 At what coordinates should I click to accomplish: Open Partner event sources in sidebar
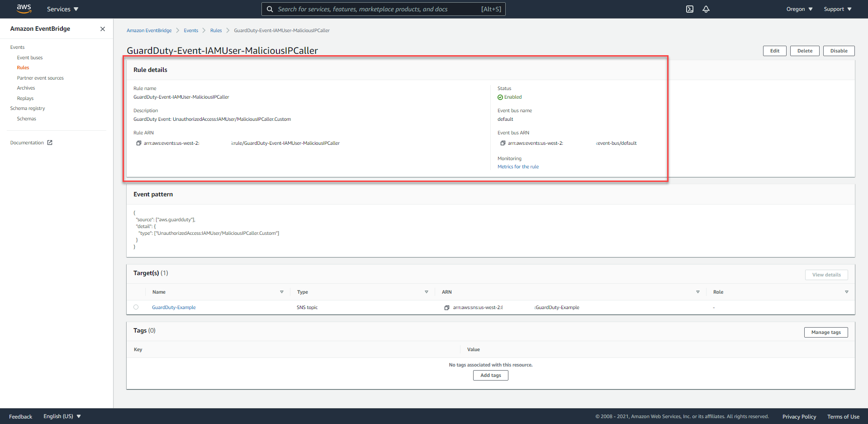tap(40, 78)
